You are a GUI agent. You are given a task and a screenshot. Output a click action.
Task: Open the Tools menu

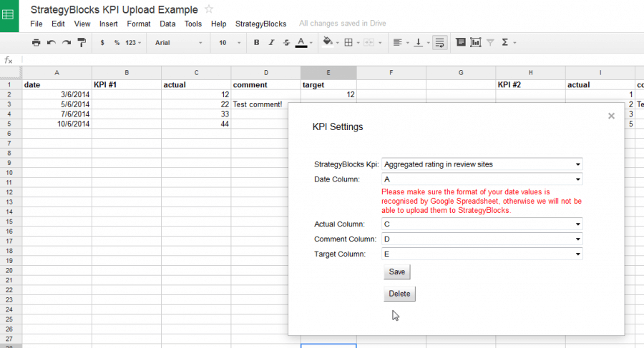tap(193, 24)
